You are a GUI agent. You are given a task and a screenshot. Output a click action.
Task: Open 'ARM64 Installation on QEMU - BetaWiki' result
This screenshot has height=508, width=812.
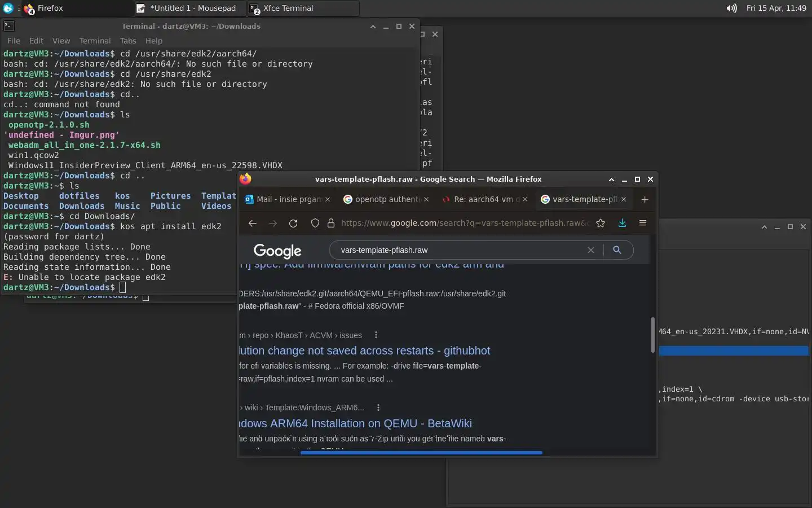pyautogui.click(x=356, y=423)
